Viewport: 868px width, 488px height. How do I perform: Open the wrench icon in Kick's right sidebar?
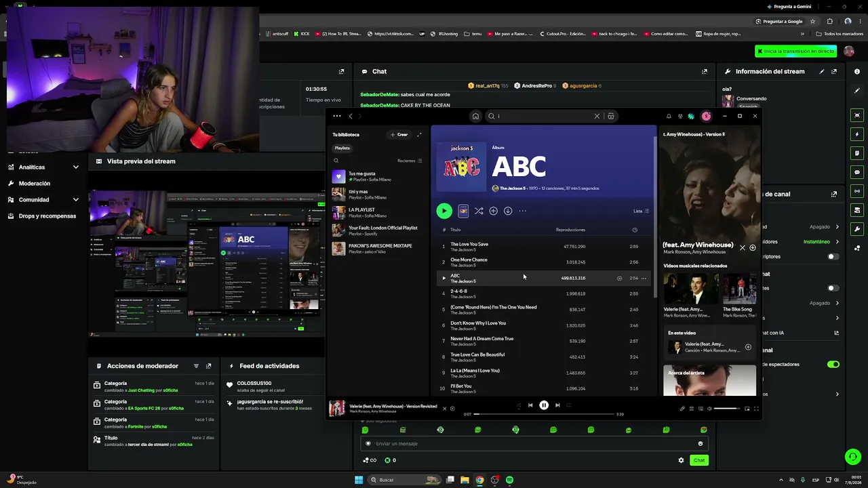857,229
